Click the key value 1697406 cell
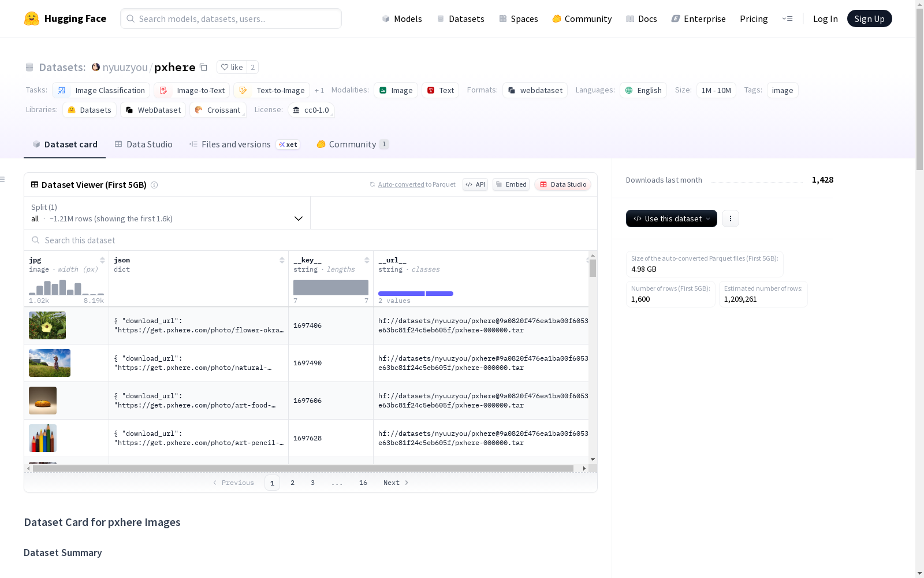Image resolution: width=924 pixels, height=578 pixels. (331, 325)
